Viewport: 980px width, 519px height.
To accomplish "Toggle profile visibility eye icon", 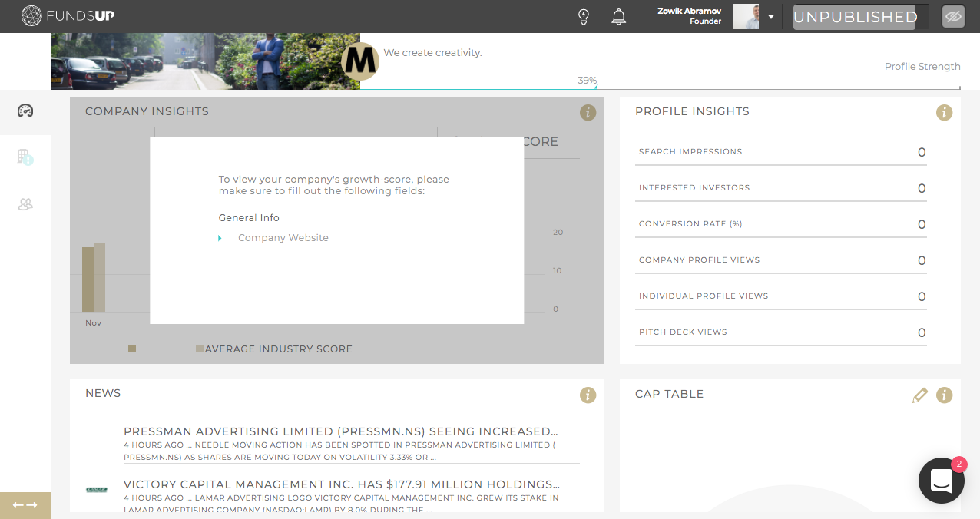I will 953,17.
